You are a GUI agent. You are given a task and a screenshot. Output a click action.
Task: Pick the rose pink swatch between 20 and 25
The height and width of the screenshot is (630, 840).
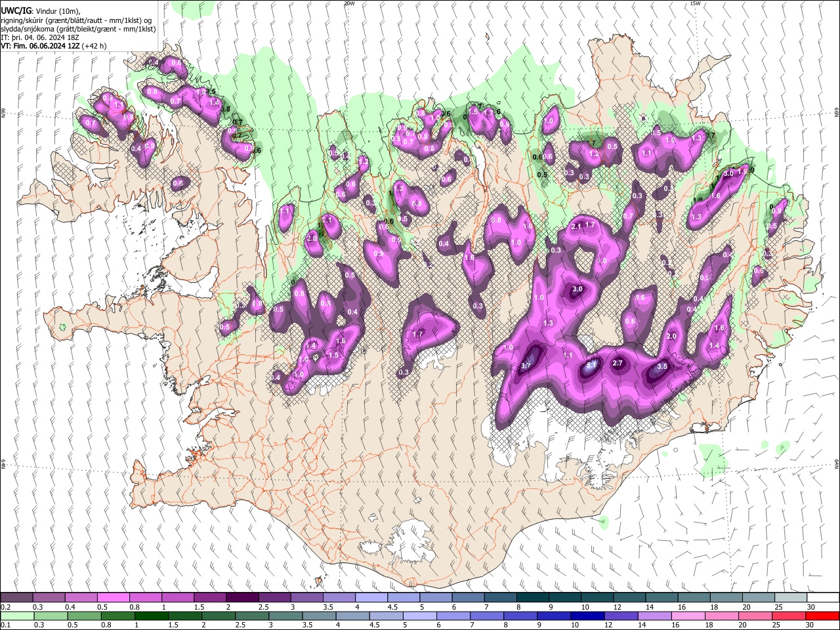pos(754,616)
